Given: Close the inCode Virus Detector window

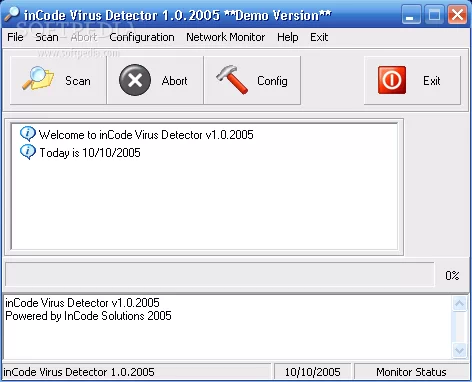Looking at the screenshot, I should 457,15.
